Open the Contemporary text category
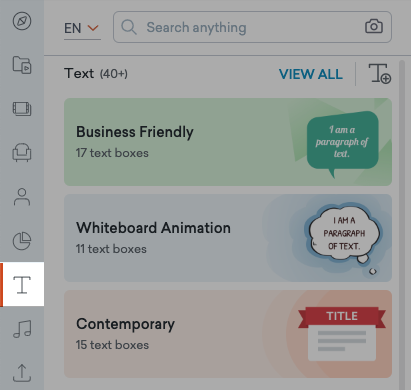Viewport: 411px width, 390px height. tap(228, 334)
